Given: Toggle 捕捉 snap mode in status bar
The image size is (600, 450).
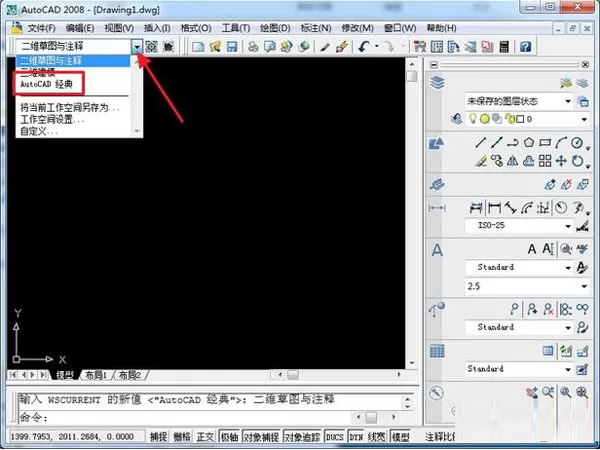Looking at the screenshot, I should [158, 436].
